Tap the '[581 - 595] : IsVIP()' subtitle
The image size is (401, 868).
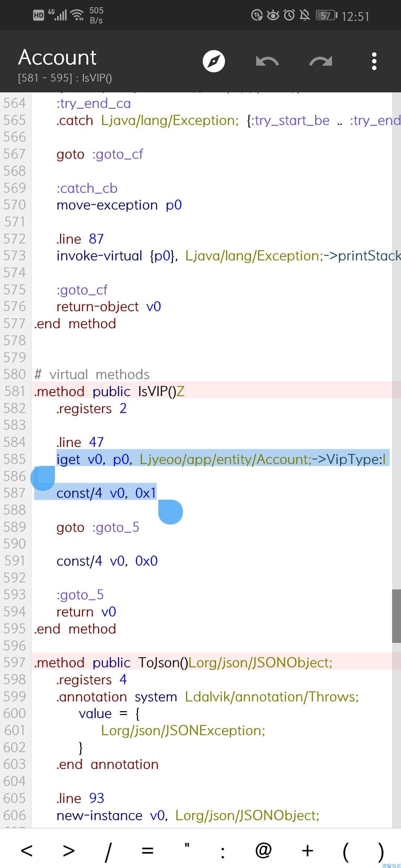[x=65, y=78]
